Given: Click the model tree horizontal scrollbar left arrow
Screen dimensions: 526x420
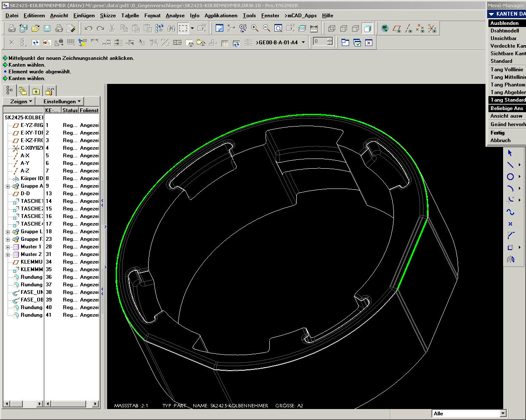Looking at the screenshot, I should point(6,404).
